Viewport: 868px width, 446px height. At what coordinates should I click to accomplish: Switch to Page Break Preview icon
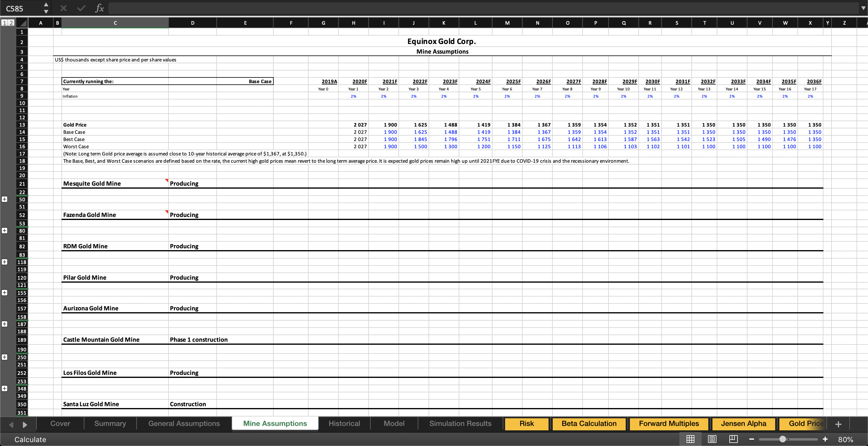coord(734,439)
